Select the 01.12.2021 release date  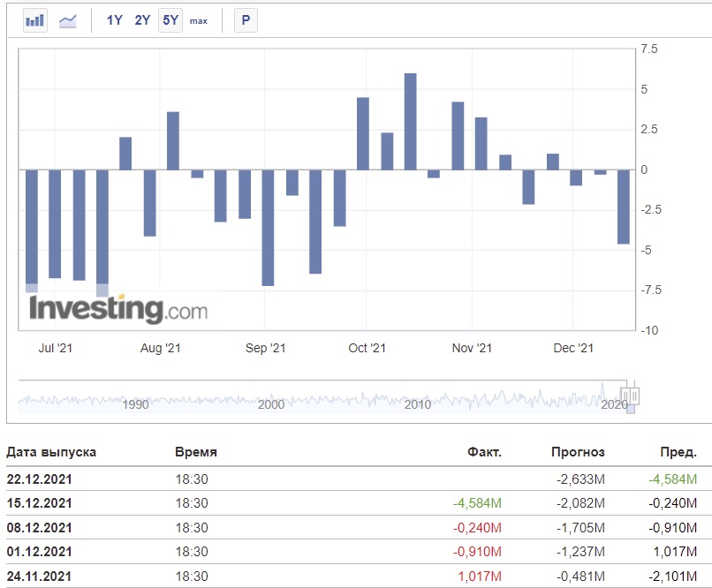point(40,552)
